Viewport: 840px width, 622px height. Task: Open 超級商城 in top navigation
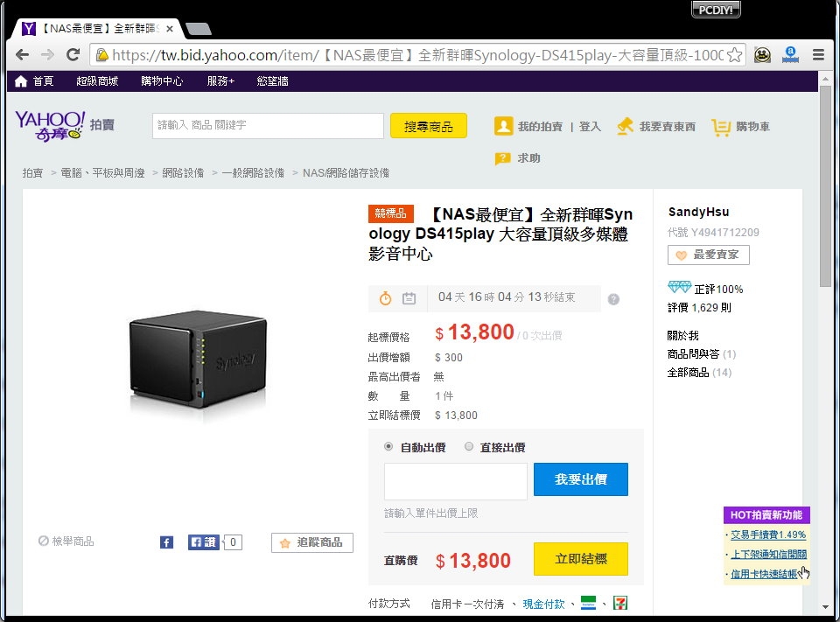(x=97, y=81)
